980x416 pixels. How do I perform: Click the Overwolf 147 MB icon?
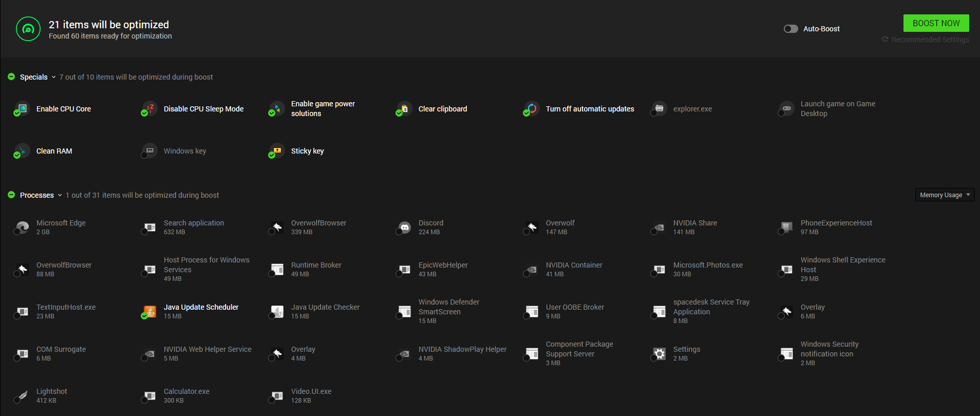531,228
